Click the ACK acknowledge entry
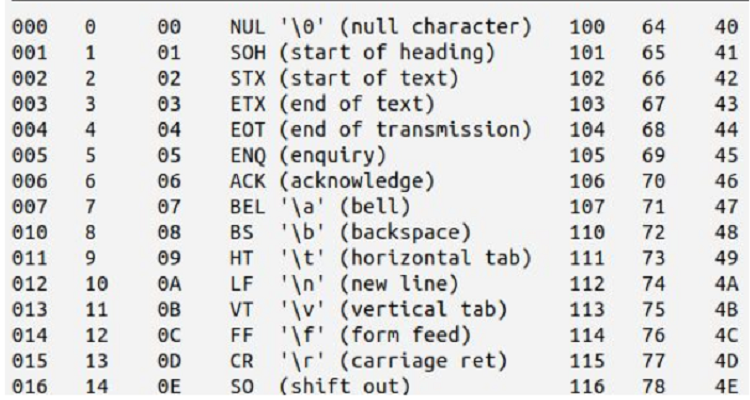 (x=332, y=181)
